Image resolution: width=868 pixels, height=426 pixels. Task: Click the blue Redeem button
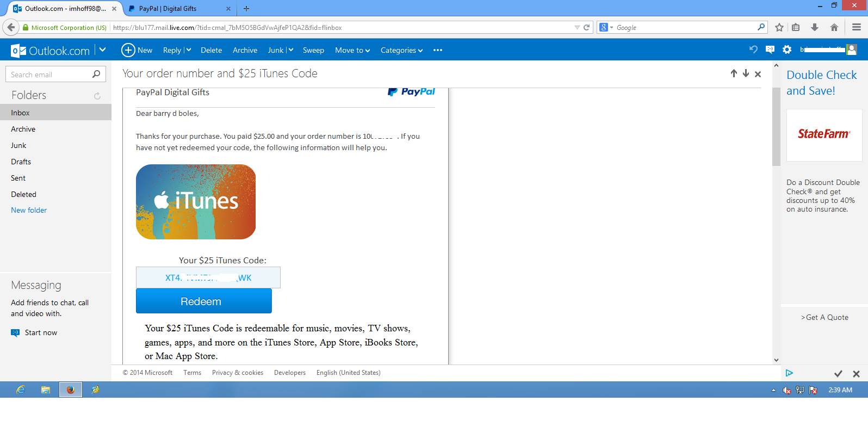pyautogui.click(x=204, y=301)
